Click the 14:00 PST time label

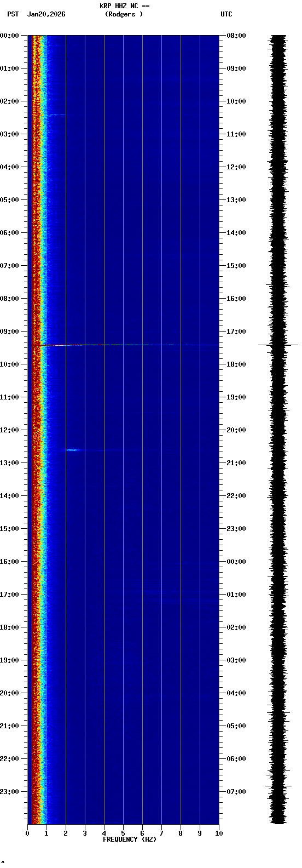9,496
